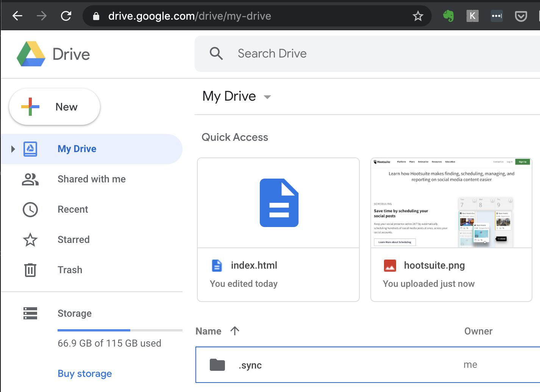Follow the Buy storage link
The width and height of the screenshot is (540, 392).
(x=85, y=373)
